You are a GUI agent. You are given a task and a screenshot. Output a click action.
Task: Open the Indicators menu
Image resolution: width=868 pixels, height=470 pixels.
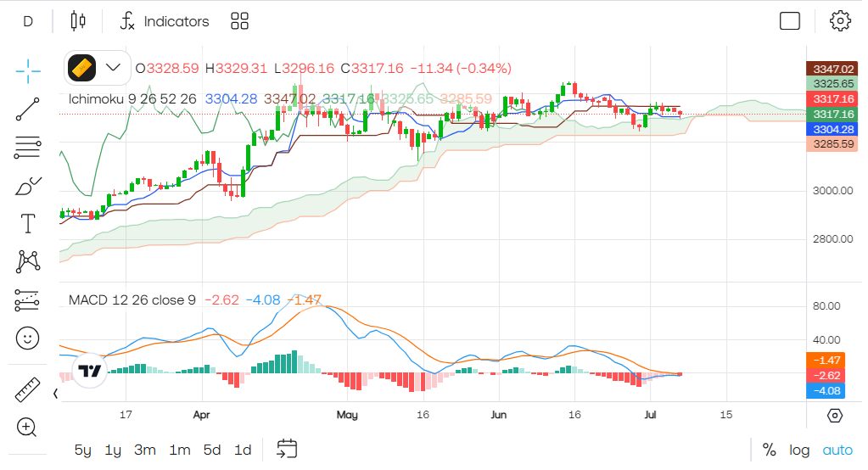pyautogui.click(x=165, y=21)
